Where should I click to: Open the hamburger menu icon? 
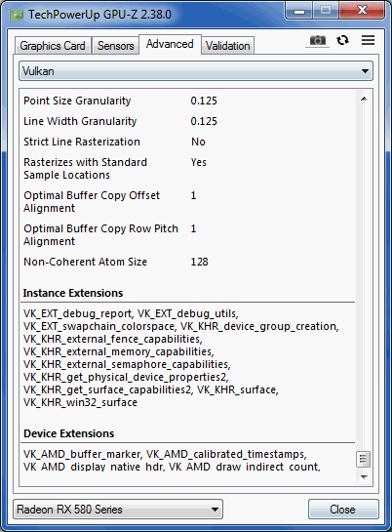pos(368,40)
